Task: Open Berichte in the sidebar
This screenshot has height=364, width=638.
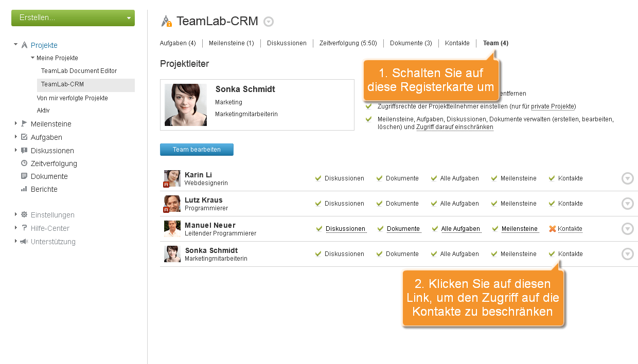Action: tap(44, 189)
